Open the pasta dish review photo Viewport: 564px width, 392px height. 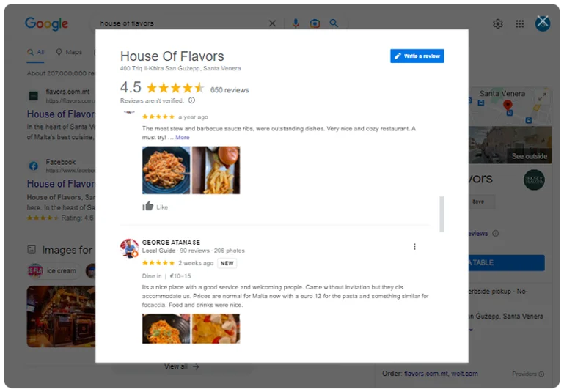pyautogui.click(x=166, y=170)
